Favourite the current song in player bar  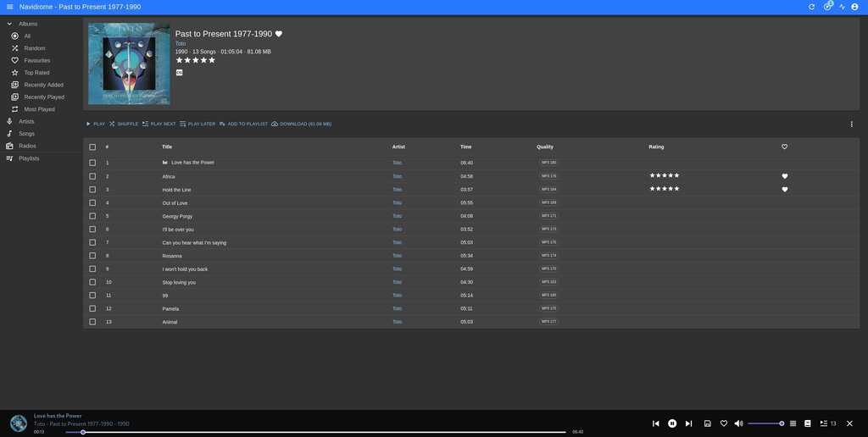[x=724, y=423]
